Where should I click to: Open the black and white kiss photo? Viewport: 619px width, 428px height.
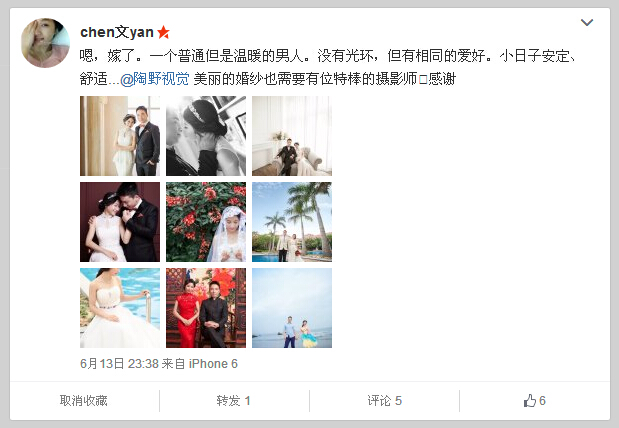[206, 136]
